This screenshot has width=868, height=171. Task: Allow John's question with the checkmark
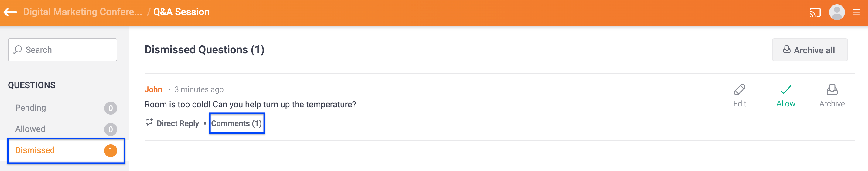point(786,89)
